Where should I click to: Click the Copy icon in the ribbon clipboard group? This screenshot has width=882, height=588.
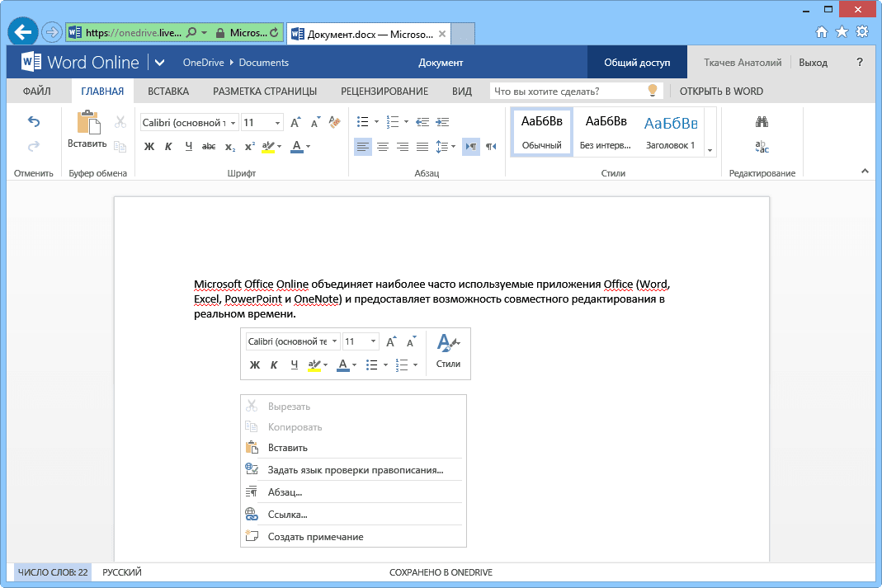tap(120, 147)
